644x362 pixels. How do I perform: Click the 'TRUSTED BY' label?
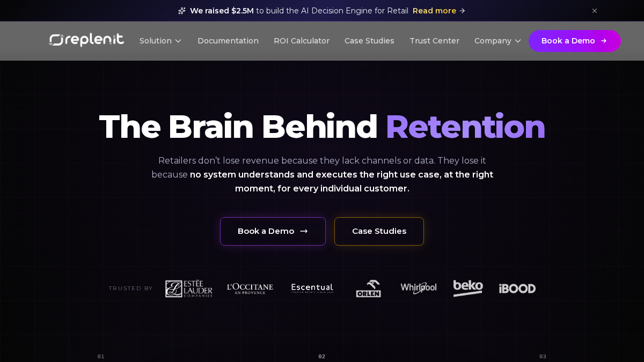tap(130, 289)
